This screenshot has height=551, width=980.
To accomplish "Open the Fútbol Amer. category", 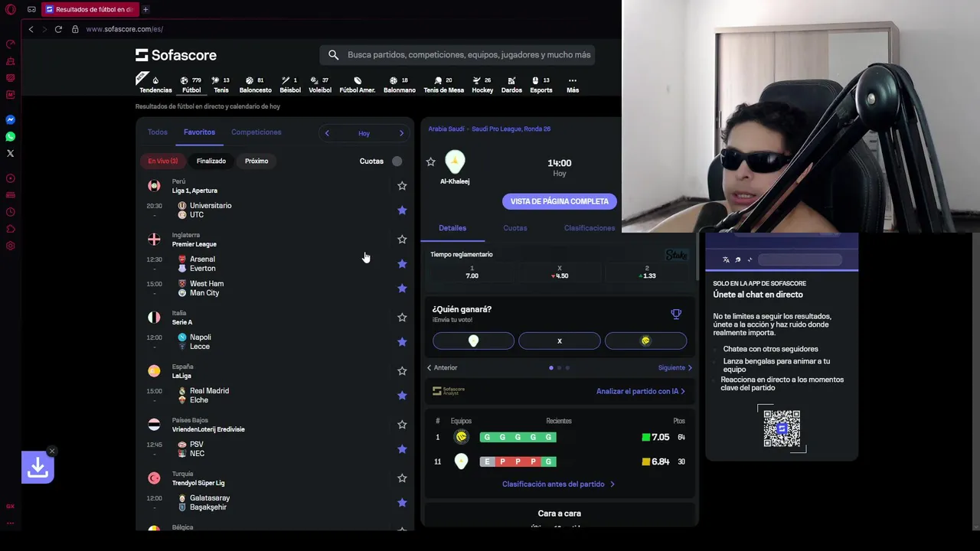I will [x=358, y=84].
